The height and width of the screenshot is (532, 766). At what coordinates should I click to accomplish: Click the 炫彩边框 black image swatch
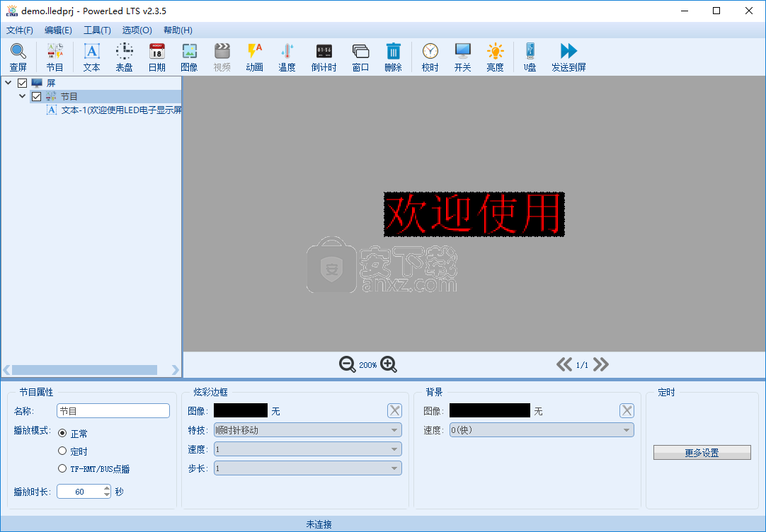pyautogui.click(x=241, y=410)
